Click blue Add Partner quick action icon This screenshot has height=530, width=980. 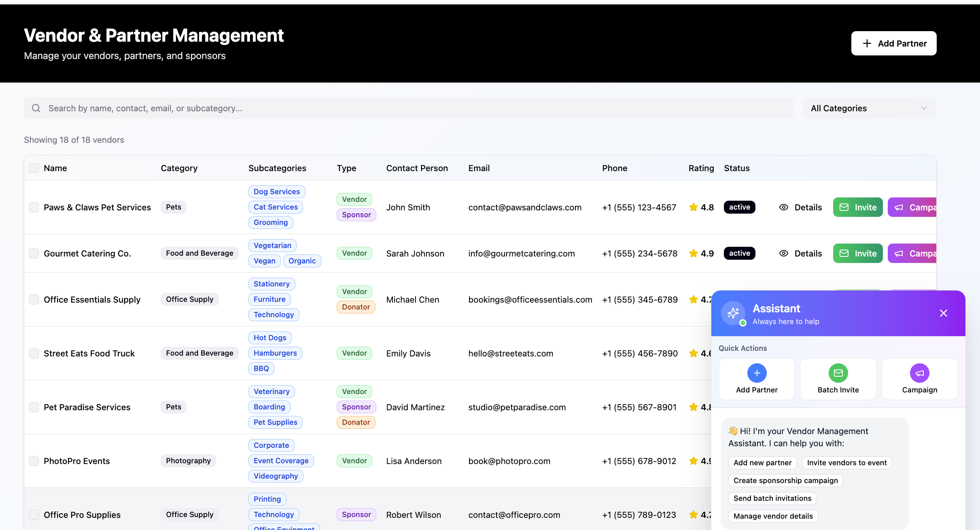[x=757, y=373]
